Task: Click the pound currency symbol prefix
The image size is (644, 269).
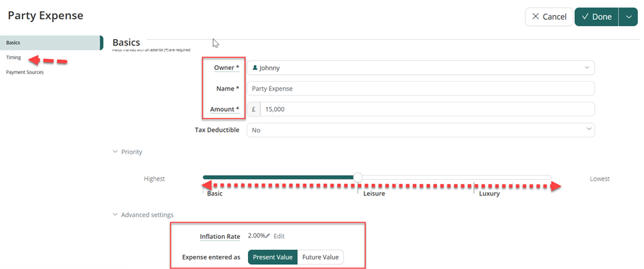Action: coord(253,109)
